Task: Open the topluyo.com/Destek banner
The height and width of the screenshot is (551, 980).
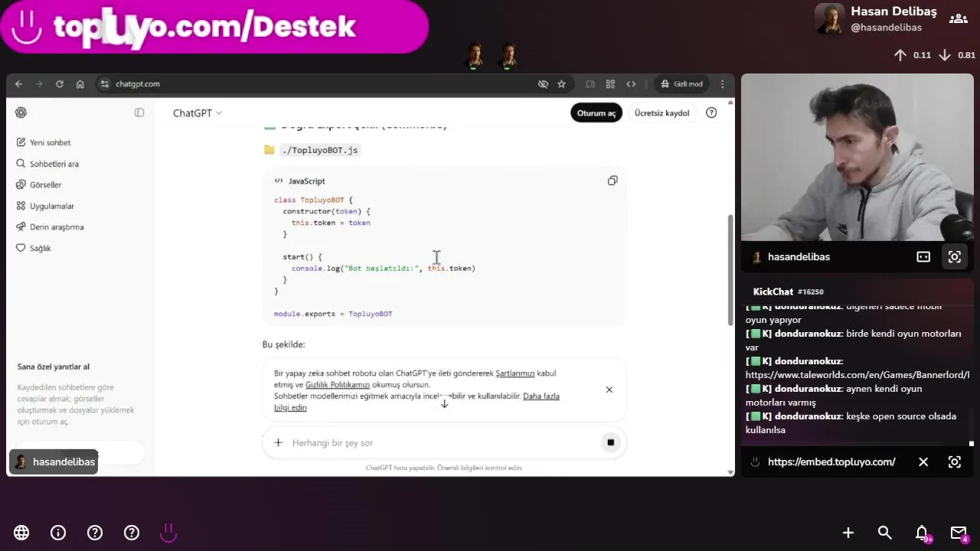Action: pos(214,27)
